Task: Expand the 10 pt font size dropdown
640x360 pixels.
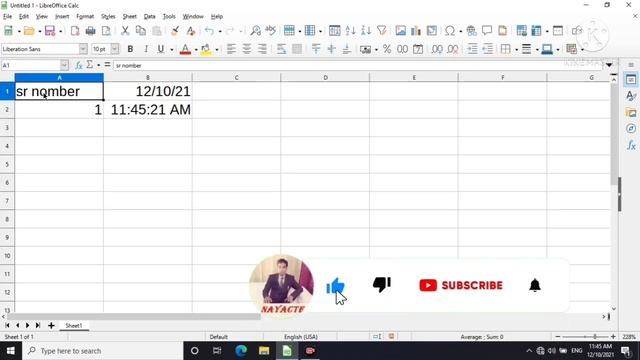Action: click(115, 49)
